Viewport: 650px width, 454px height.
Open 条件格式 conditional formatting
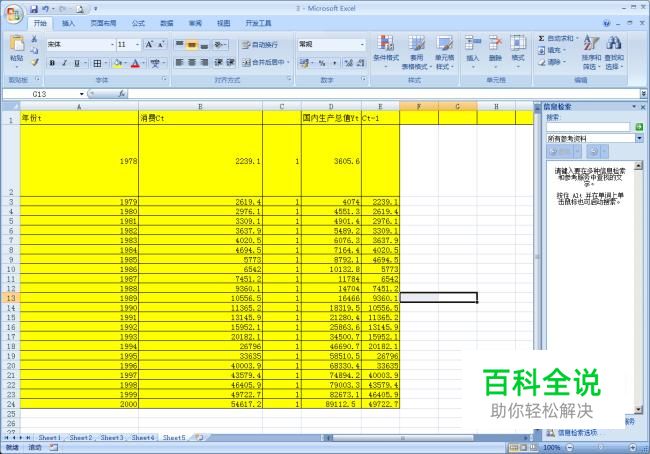click(x=386, y=52)
